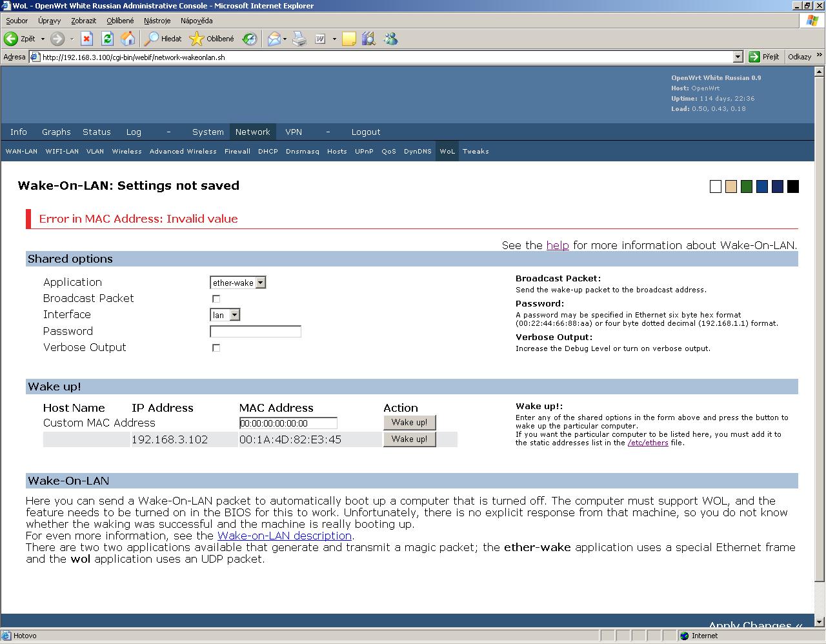Image resolution: width=826 pixels, height=644 pixels.
Task: Click the help link about Wake-On-LAN
Action: pos(558,245)
